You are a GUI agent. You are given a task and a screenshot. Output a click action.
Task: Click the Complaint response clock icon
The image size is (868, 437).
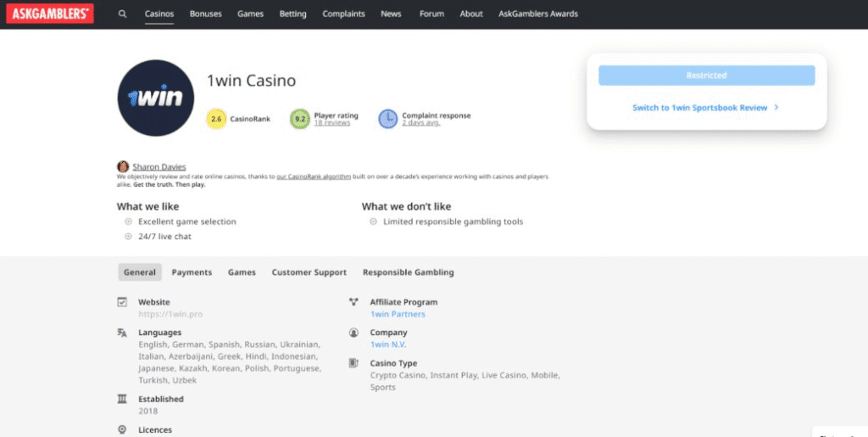pyautogui.click(x=387, y=119)
